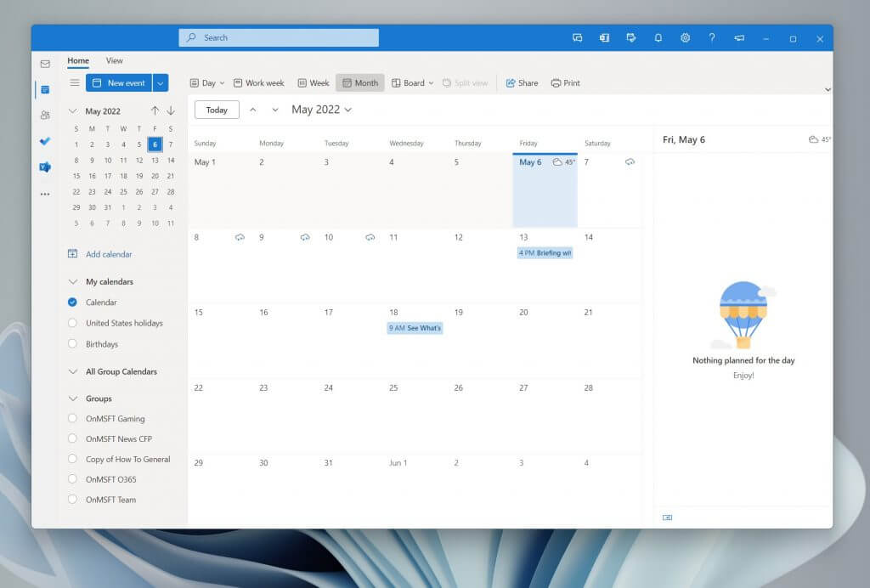Click the small icon at bottom of day panel

[668, 517]
